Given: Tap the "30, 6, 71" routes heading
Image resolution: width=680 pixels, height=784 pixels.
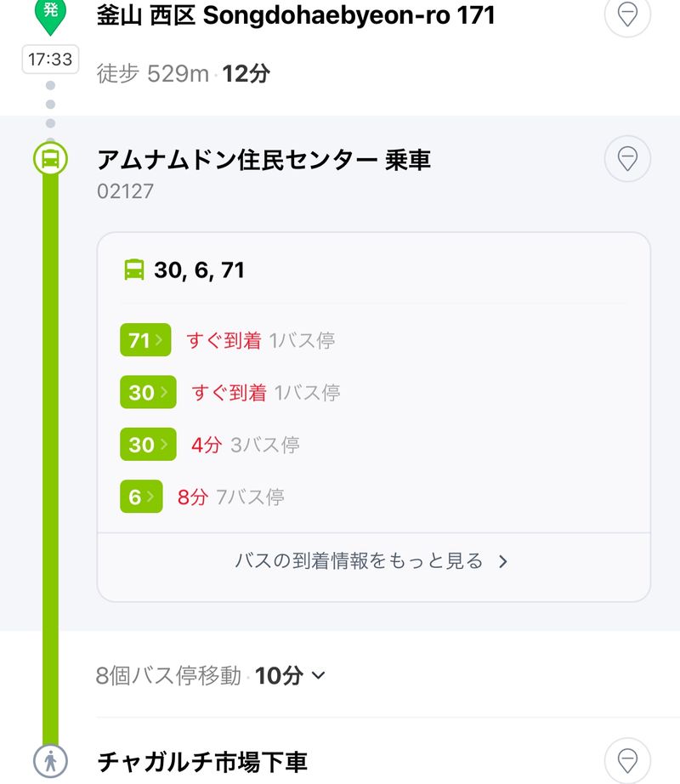Looking at the screenshot, I should 199,270.
